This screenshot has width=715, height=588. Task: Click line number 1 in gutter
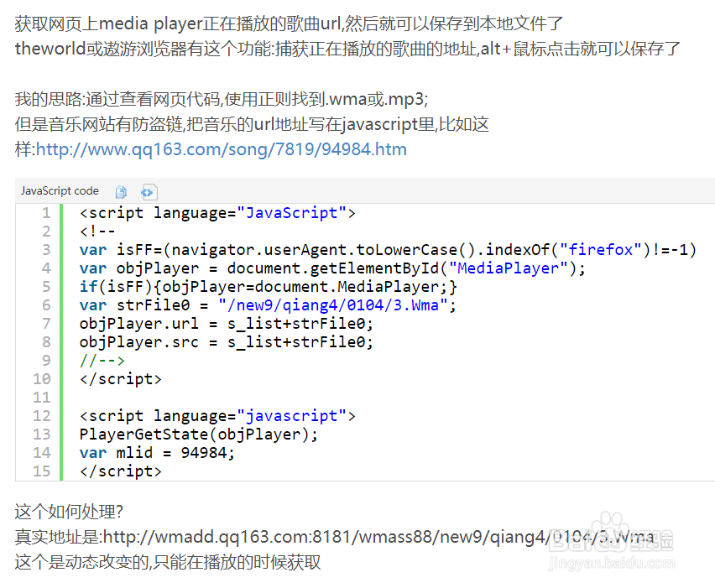tap(46, 213)
